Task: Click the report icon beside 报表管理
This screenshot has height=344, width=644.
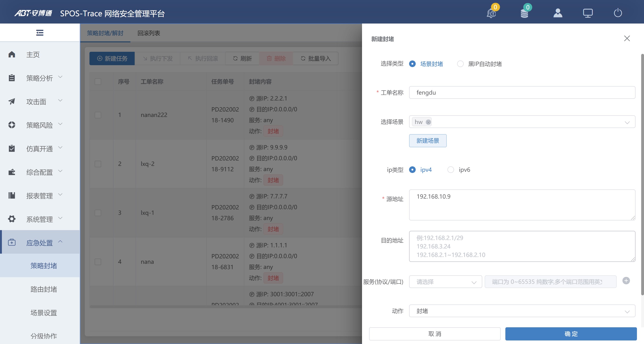Action: click(12, 195)
